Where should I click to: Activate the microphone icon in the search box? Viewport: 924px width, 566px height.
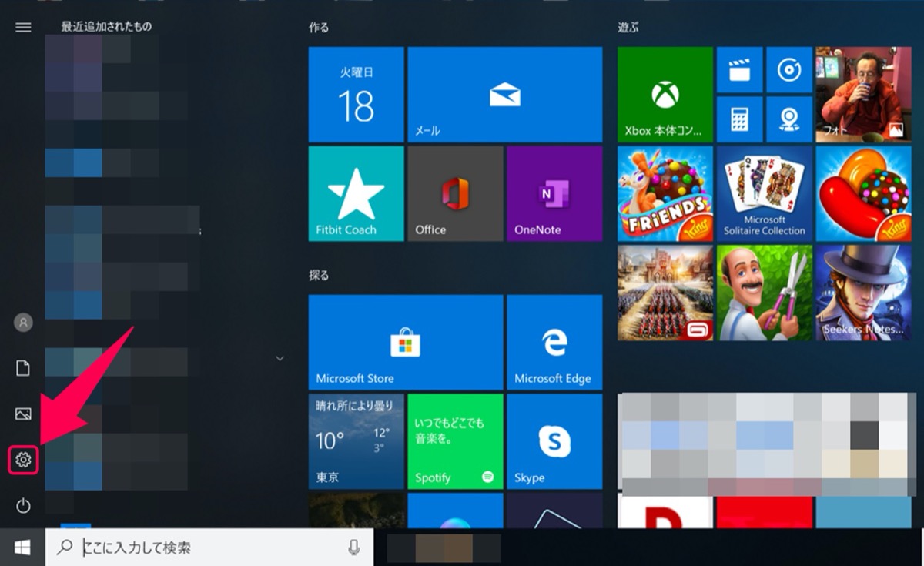point(353,548)
